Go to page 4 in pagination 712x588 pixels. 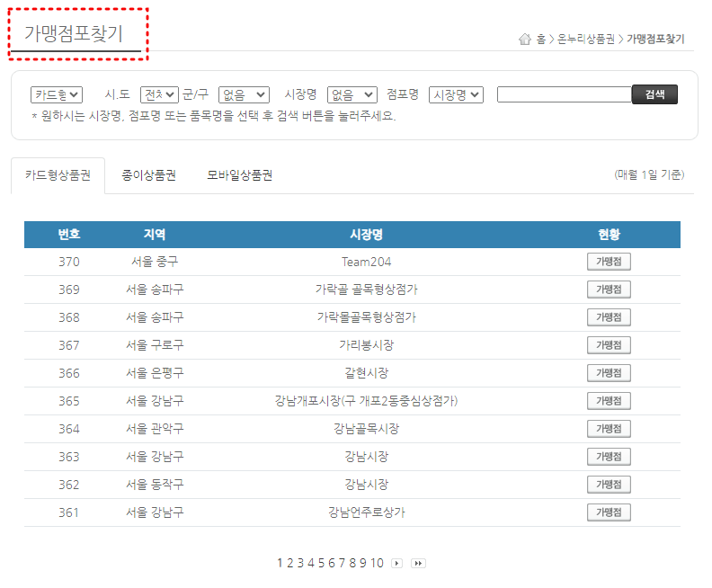point(311,563)
